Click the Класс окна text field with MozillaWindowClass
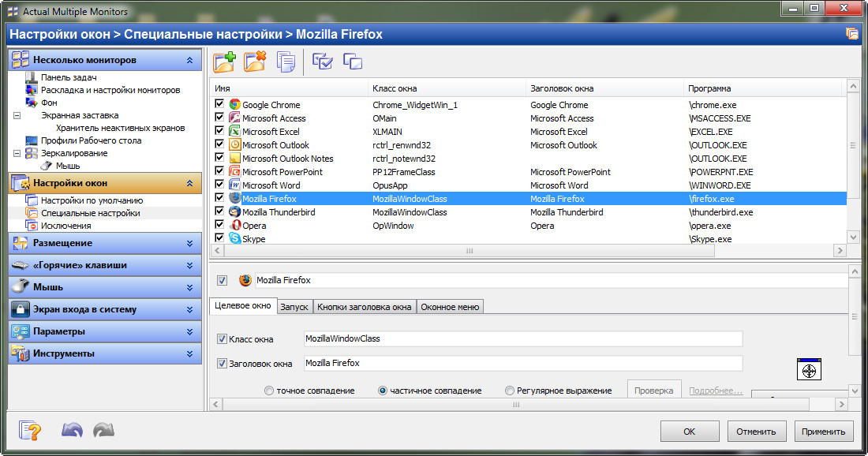This screenshot has width=868, height=456. click(523, 338)
